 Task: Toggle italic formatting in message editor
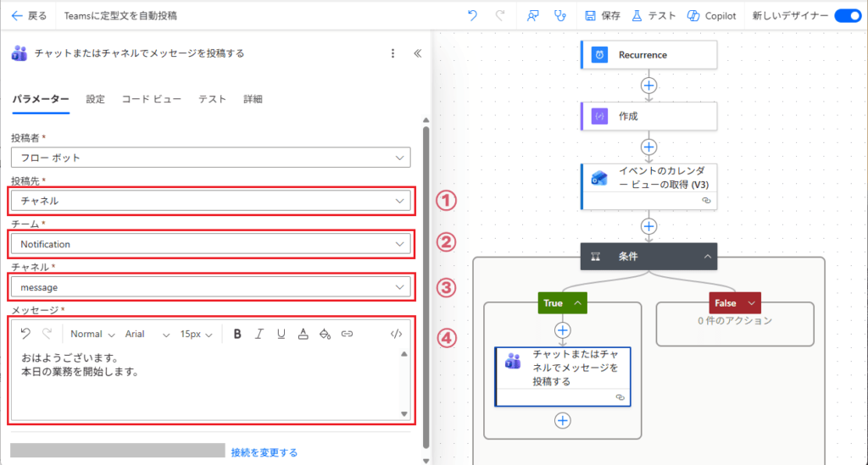(259, 334)
